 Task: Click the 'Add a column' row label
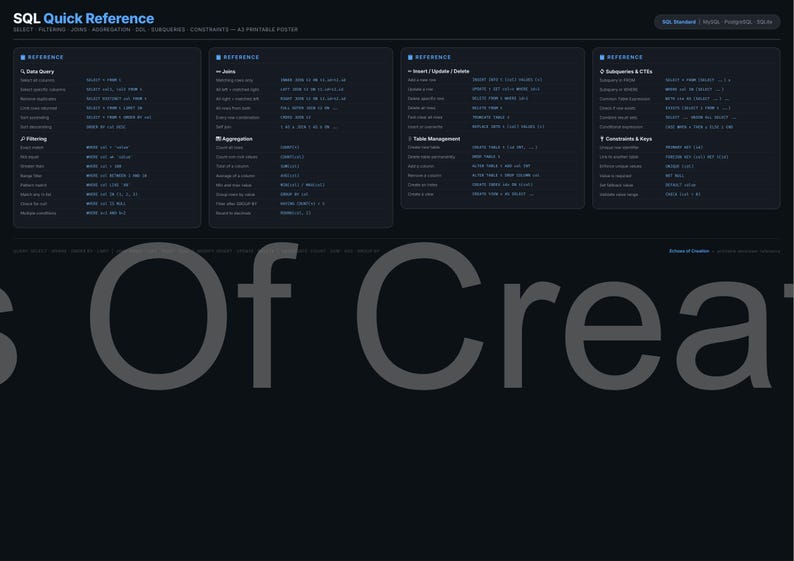[x=421, y=166]
